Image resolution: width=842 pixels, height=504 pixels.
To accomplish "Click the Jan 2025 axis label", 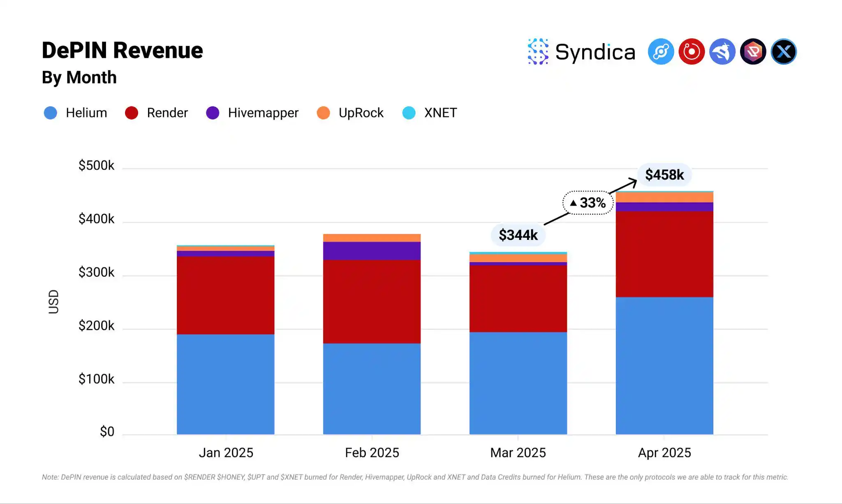I will tap(226, 453).
